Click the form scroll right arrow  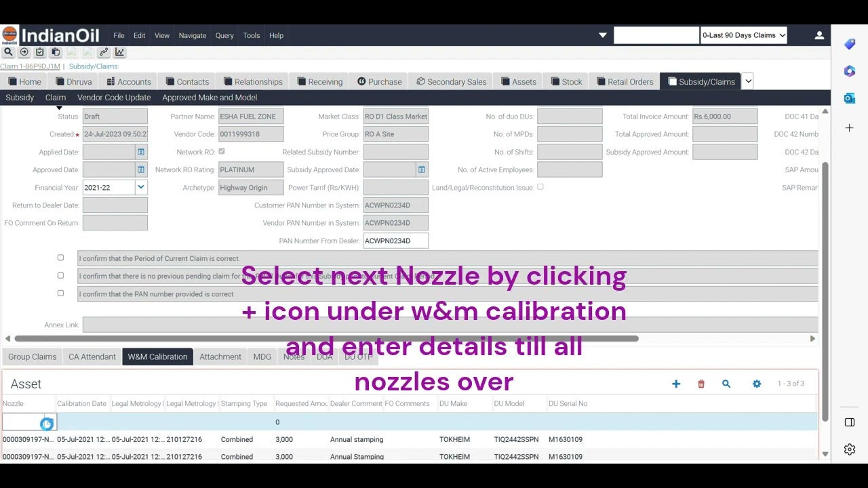(x=812, y=338)
